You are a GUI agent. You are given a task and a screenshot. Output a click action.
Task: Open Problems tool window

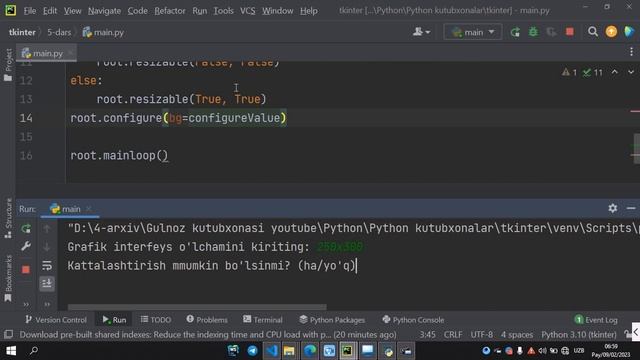(x=207, y=320)
